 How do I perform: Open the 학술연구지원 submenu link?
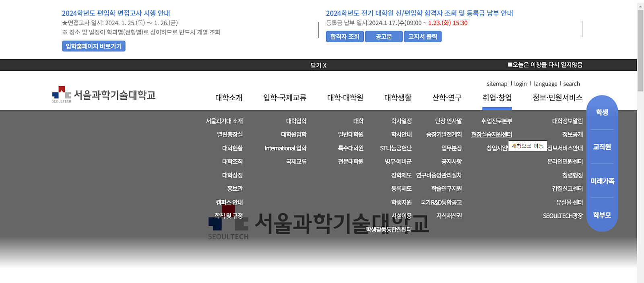pos(446,189)
